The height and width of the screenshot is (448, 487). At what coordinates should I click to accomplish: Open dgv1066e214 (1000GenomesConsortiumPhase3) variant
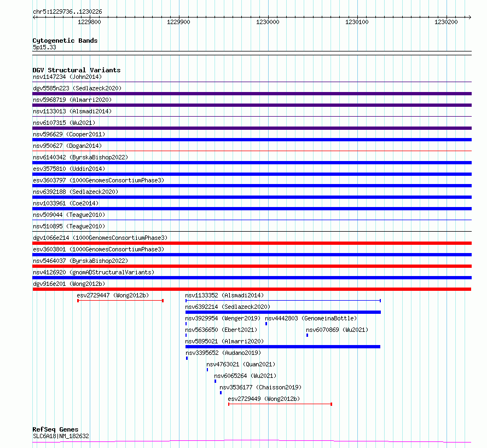(x=100, y=238)
